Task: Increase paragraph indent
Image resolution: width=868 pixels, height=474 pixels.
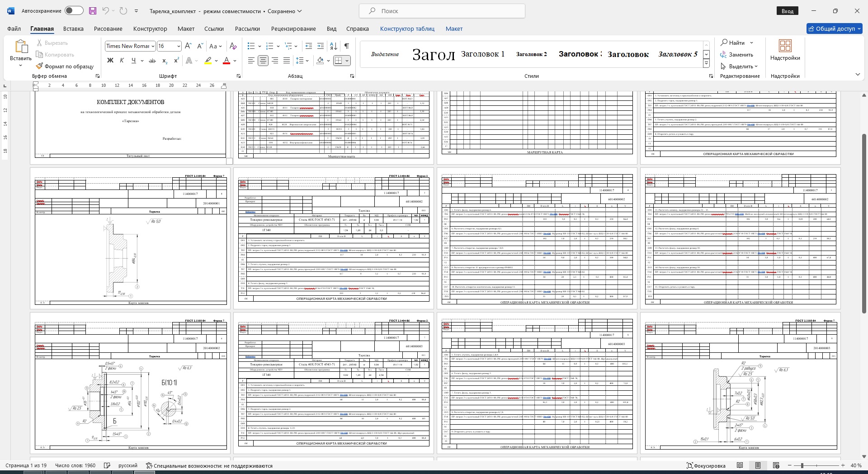Action: 321,46
